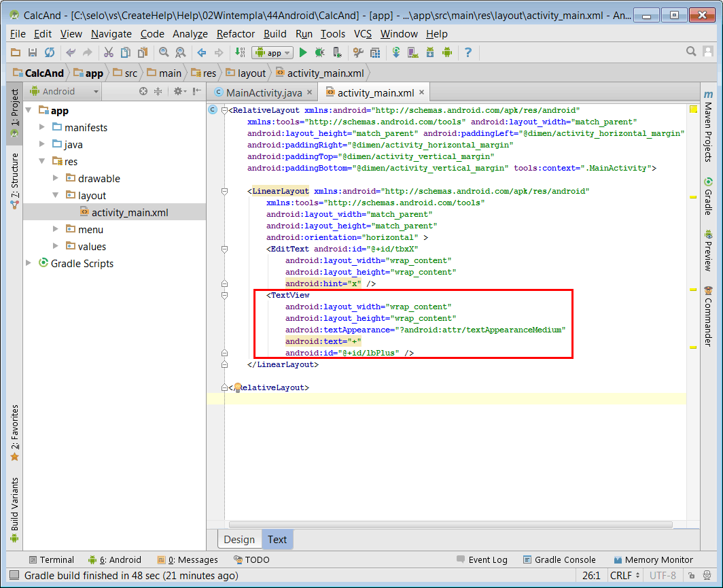This screenshot has width=723, height=588.
Task: Hide the Project panel with pin icon
Action: (x=197, y=91)
